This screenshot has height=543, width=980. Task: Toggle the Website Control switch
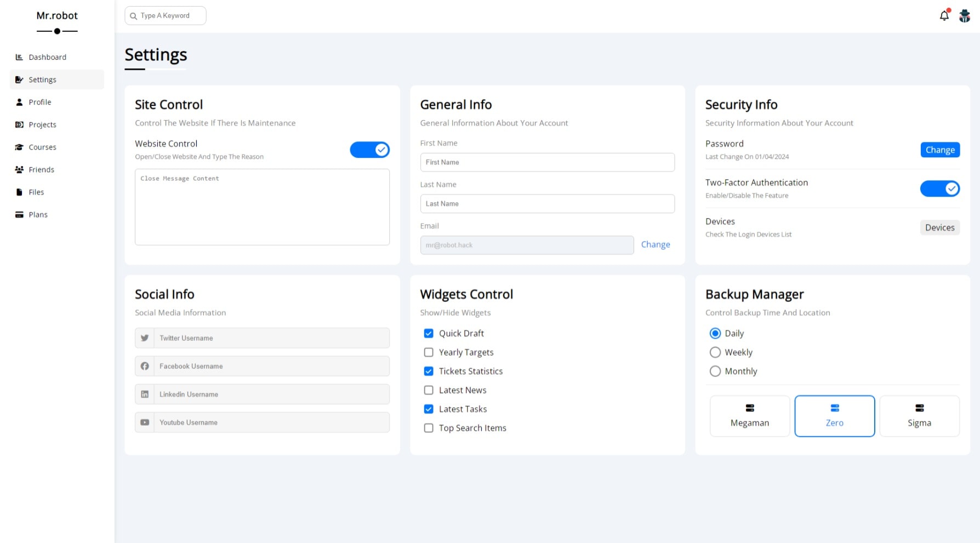click(370, 150)
